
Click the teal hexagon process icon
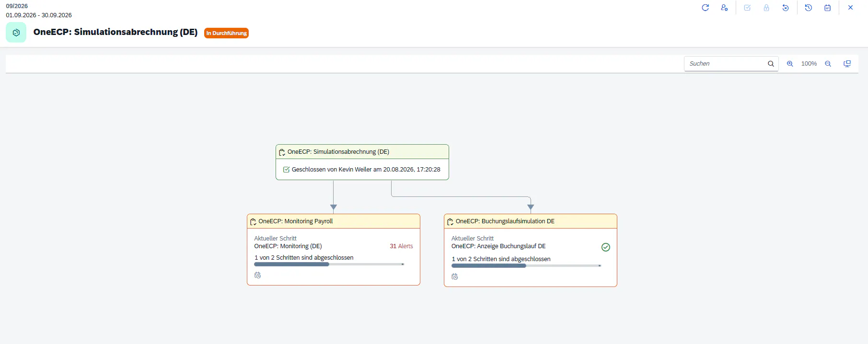point(16,33)
